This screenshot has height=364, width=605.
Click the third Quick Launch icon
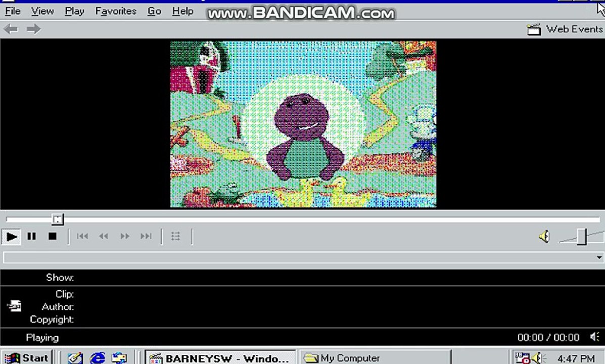tap(119, 358)
